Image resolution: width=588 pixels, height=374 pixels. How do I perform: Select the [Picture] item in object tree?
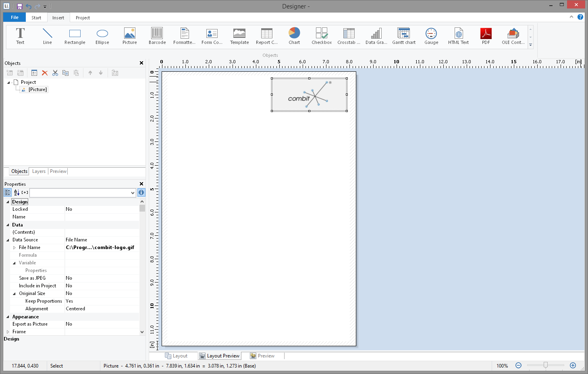click(x=37, y=89)
